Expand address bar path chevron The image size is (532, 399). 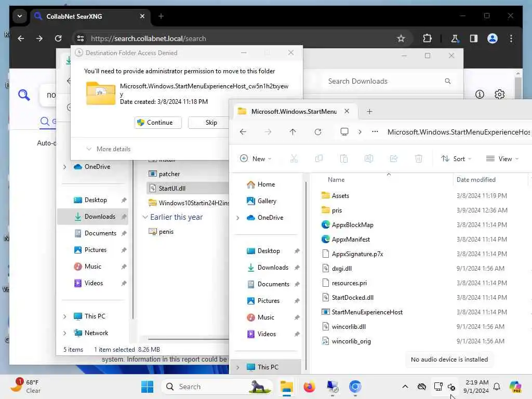tap(360, 131)
